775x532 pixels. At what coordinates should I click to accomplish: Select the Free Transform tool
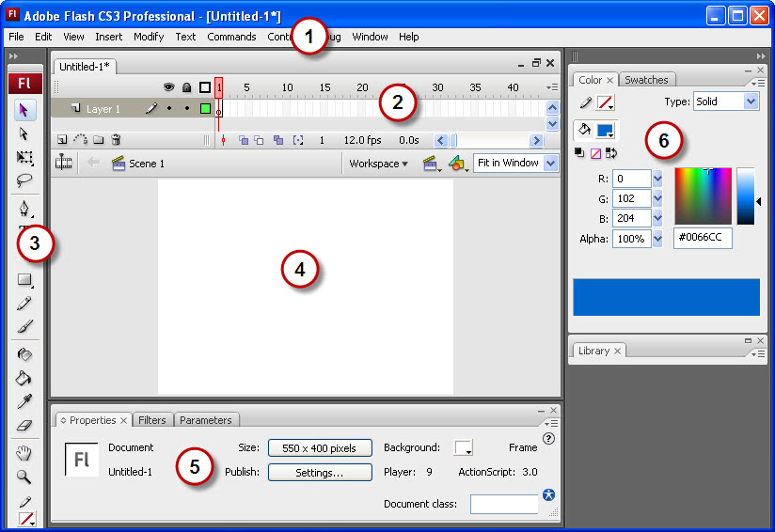point(24,157)
